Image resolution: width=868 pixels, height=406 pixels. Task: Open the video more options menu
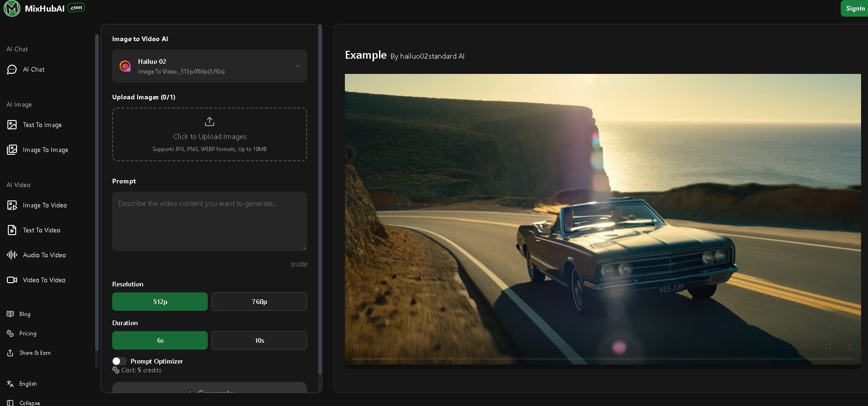pyautogui.click(x=850, y=347)
